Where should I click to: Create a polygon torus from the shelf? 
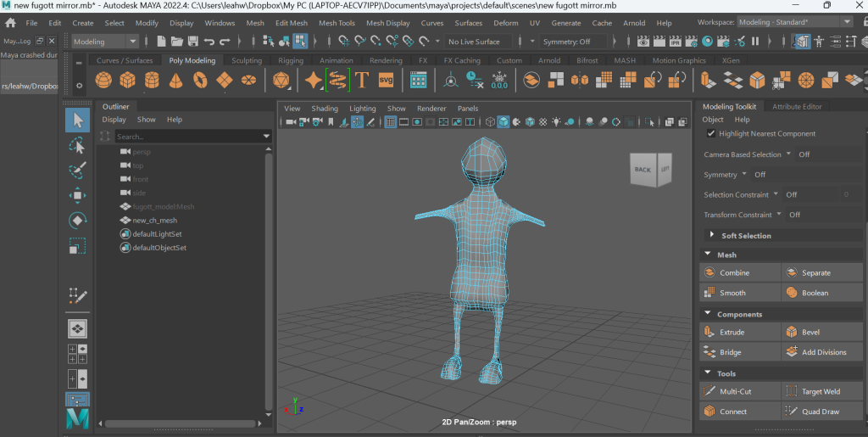pos(200,81)
